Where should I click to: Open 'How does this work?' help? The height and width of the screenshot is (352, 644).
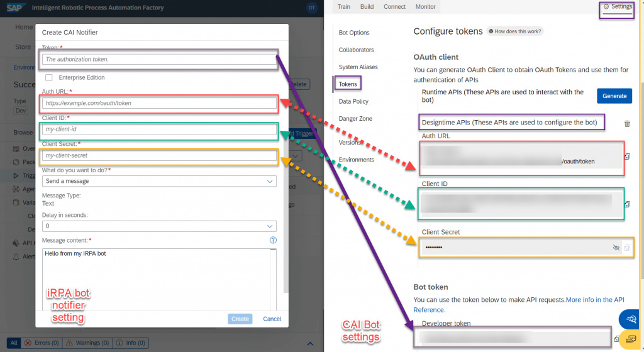(515, 31)
